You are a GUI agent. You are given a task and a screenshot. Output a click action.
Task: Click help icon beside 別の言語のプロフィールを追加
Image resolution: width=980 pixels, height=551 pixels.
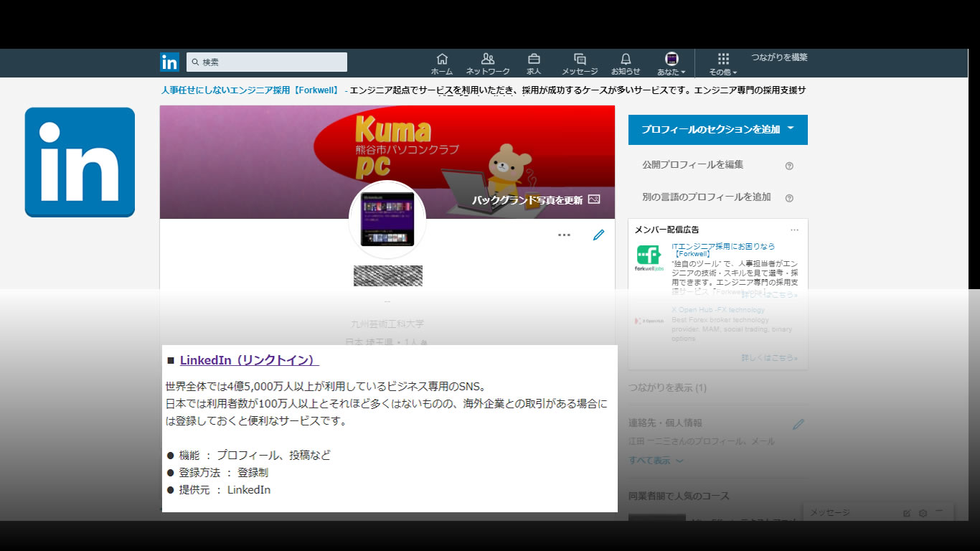click(x=789, y=198)
